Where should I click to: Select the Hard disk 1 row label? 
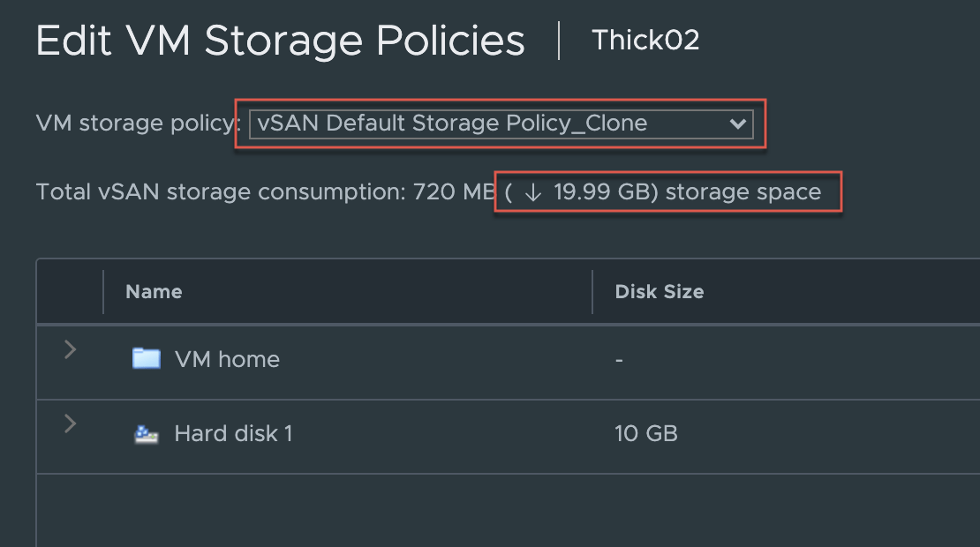[x=233, y=433]
